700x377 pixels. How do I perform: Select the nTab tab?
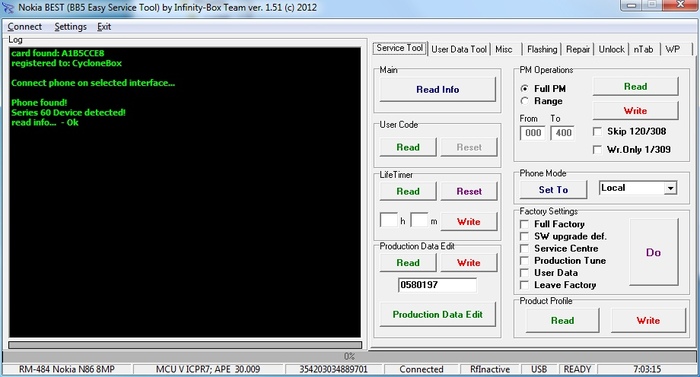tap(643, 50)
